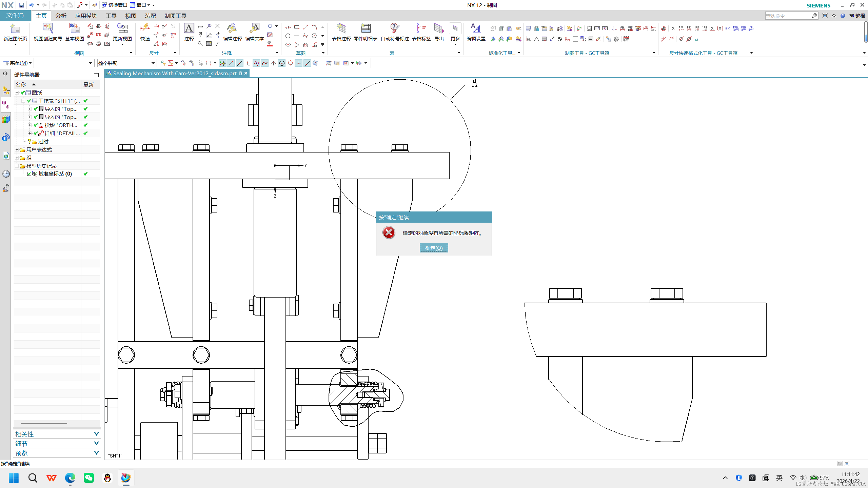Screen dimensions: 868x488
Task: Click the Tabular Note (表格注释) icon
Action: point(341,28)
